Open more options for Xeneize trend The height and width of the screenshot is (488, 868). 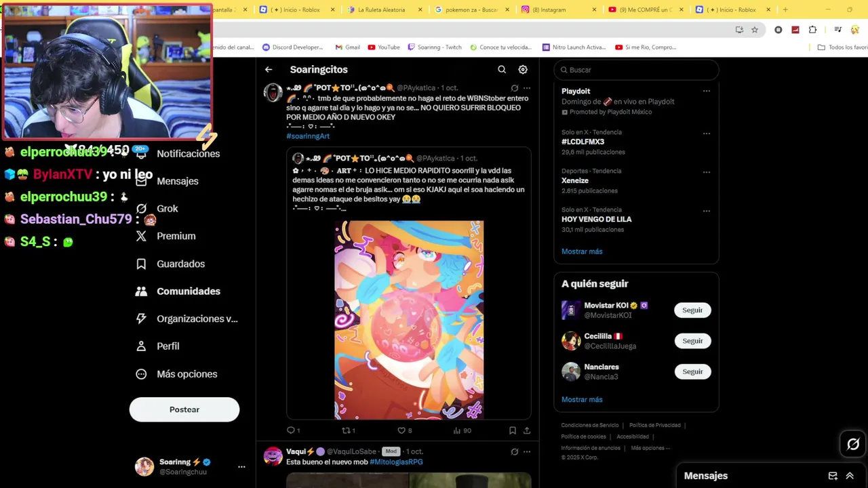[x=707, y=172]
